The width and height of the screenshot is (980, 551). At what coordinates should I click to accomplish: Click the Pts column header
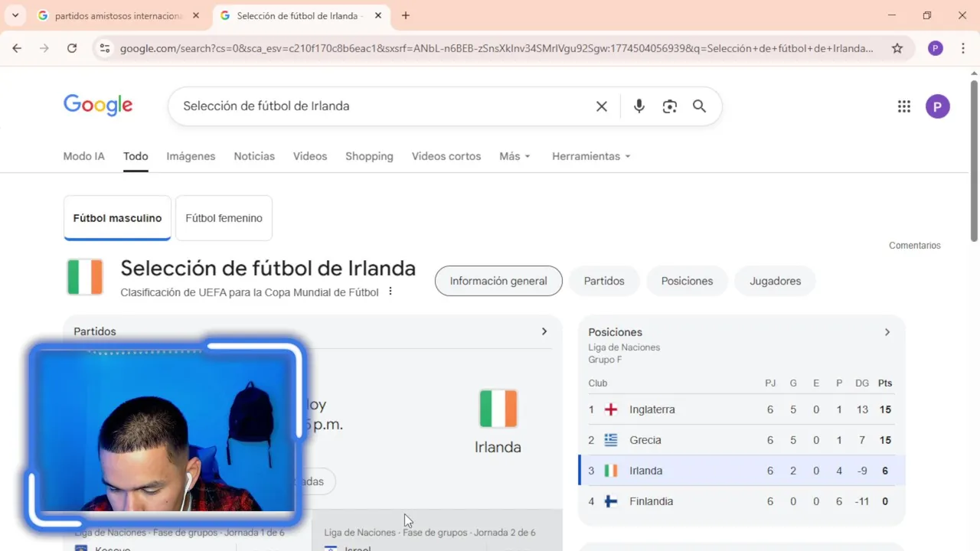(x=885, y=383)
